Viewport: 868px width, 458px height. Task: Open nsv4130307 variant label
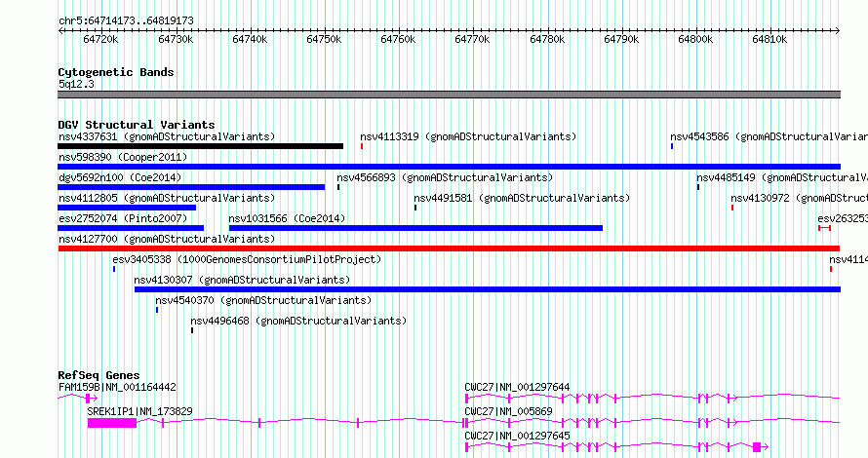[x=242, y=280]
